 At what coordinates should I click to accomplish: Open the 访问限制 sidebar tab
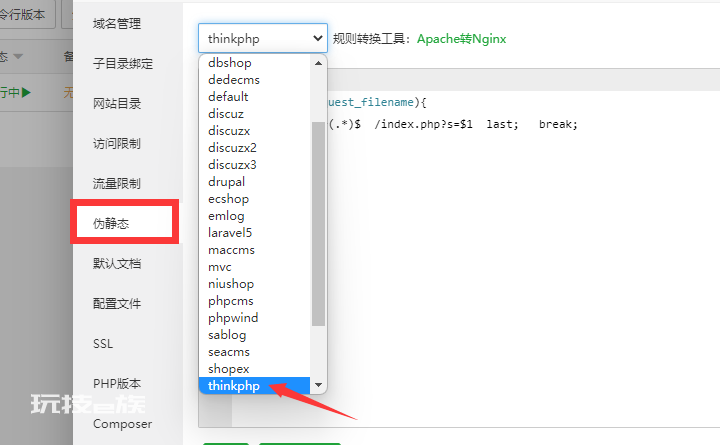coord(117,143)
